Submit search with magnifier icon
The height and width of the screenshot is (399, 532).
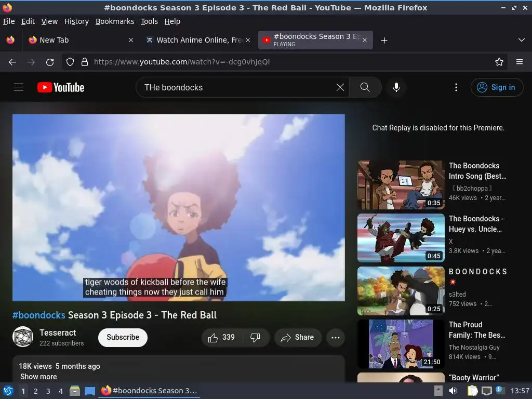pyautogui.click(x=365, y=87)
